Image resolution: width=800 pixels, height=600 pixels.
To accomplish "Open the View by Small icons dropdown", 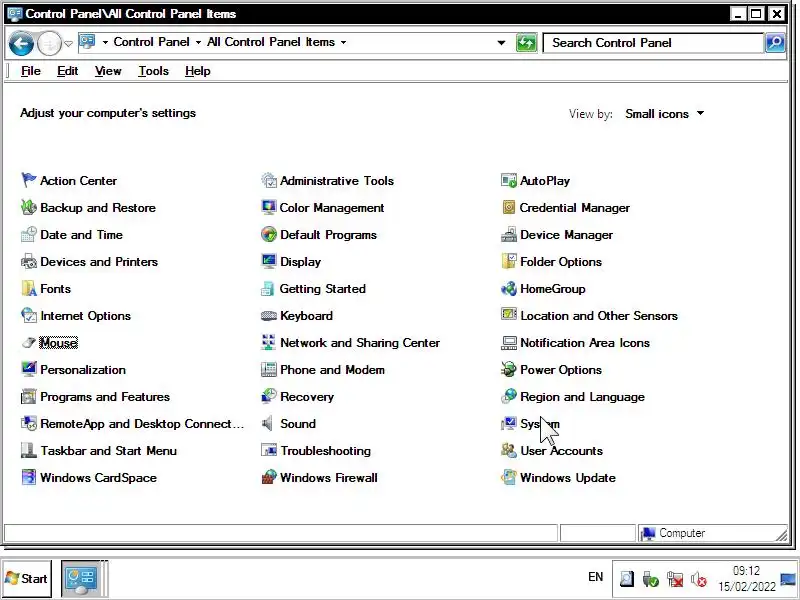I will (665, 113).
